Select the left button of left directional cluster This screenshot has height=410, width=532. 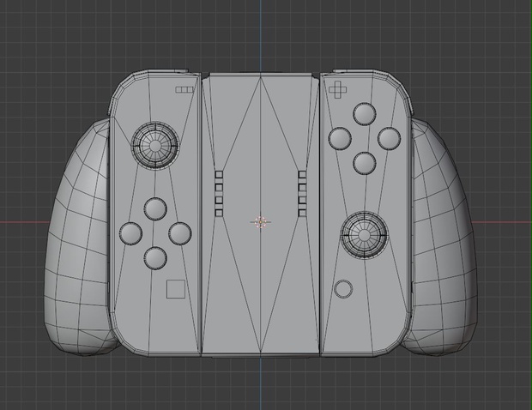click(x=130, y=233)
